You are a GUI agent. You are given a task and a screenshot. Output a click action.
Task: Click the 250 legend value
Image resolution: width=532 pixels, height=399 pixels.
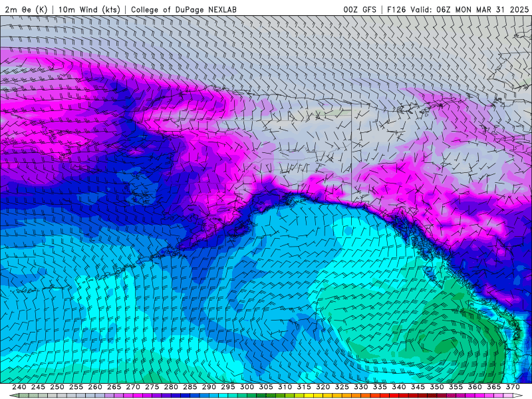57,387
